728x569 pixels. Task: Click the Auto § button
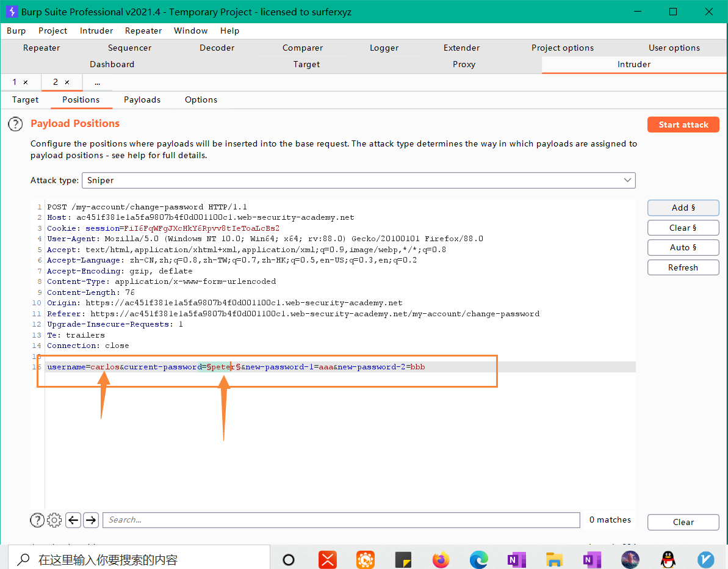(x=683, y=248)
